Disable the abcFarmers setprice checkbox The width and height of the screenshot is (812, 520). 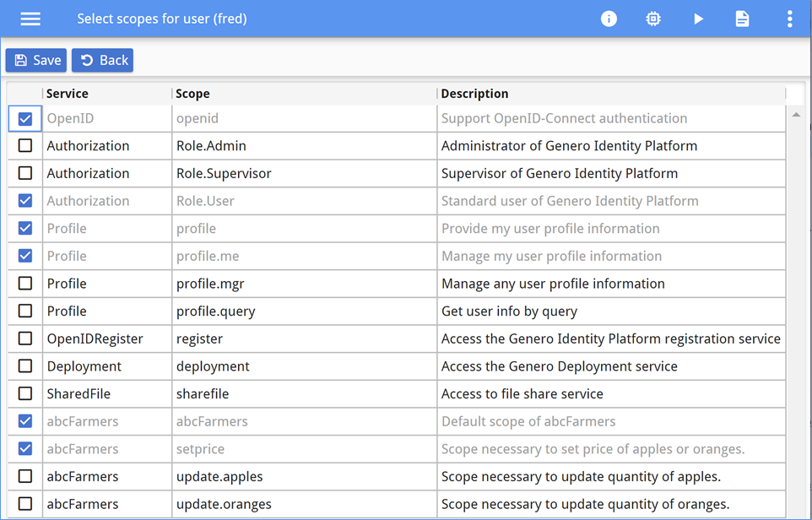(24, 448)
